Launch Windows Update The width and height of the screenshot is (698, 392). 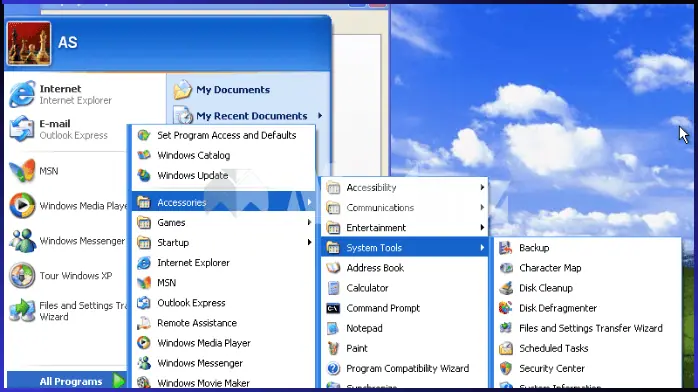(x=224, y=175)
